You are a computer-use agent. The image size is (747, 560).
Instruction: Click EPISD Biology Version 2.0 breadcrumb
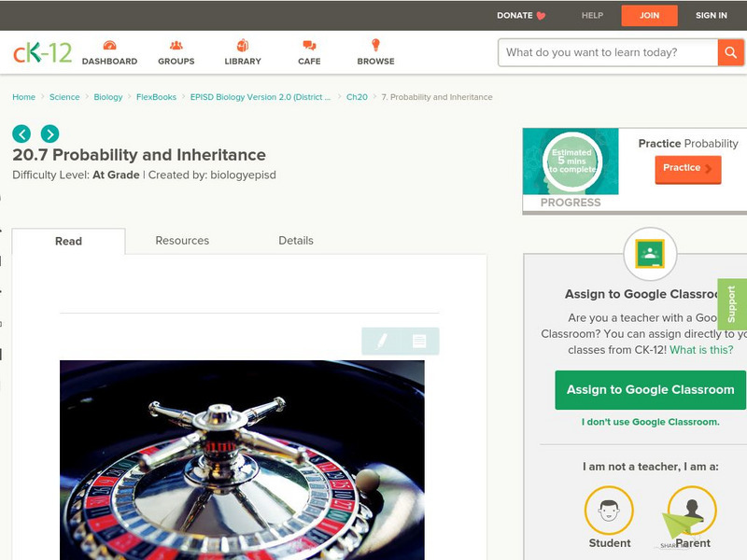261,97
